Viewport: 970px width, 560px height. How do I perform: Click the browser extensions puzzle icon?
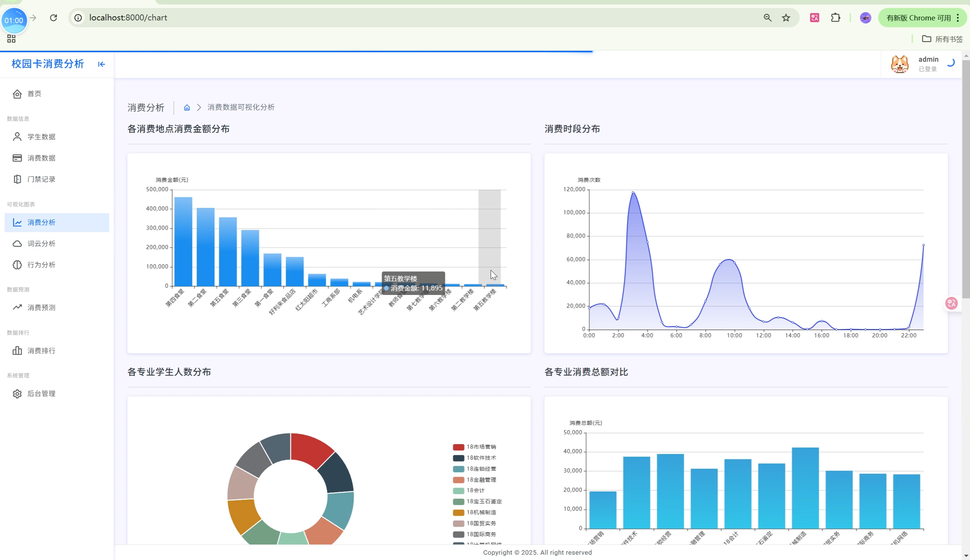click(835, 18)
